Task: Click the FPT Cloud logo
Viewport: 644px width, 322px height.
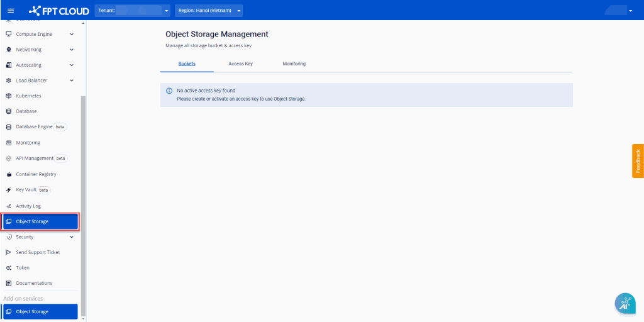Action: (58, 11)
